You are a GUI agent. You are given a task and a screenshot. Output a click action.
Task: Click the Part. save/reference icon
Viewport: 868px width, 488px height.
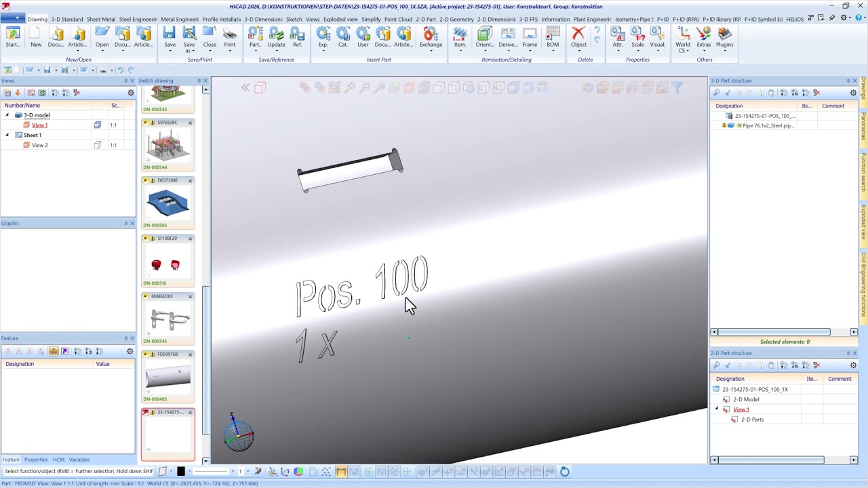pos(255,37)
